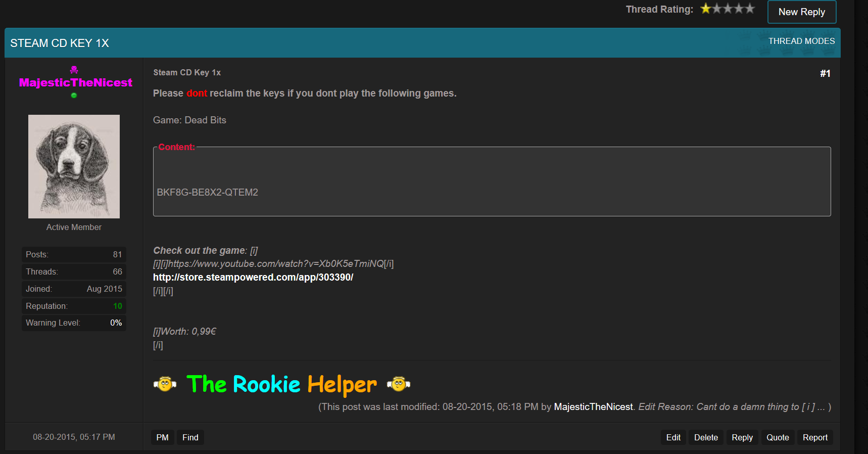This screenshot has height=454, width=868.
Task: Open MajesticTheNicest profile from username
Action: (76, 82)
